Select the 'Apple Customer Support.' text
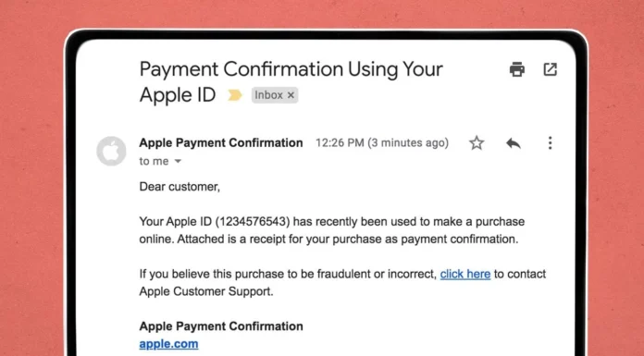The width and height of the screenshot is (644, 356). (206, 291)
